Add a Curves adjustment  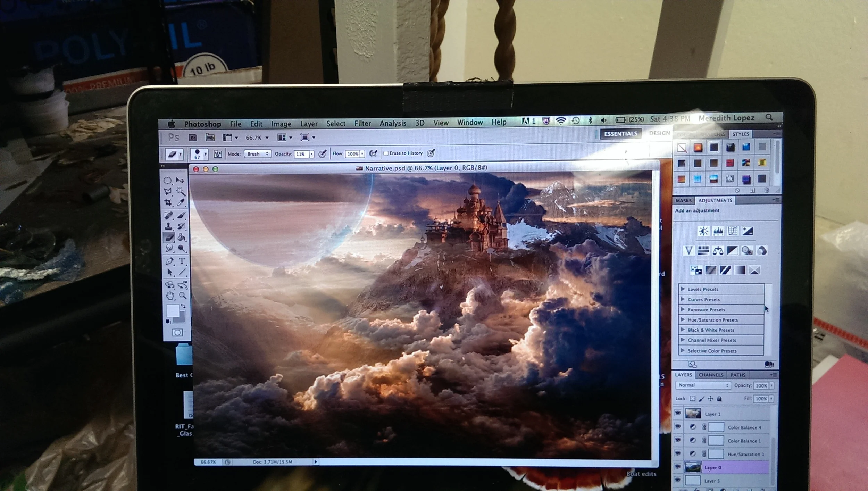coord(733,231)
